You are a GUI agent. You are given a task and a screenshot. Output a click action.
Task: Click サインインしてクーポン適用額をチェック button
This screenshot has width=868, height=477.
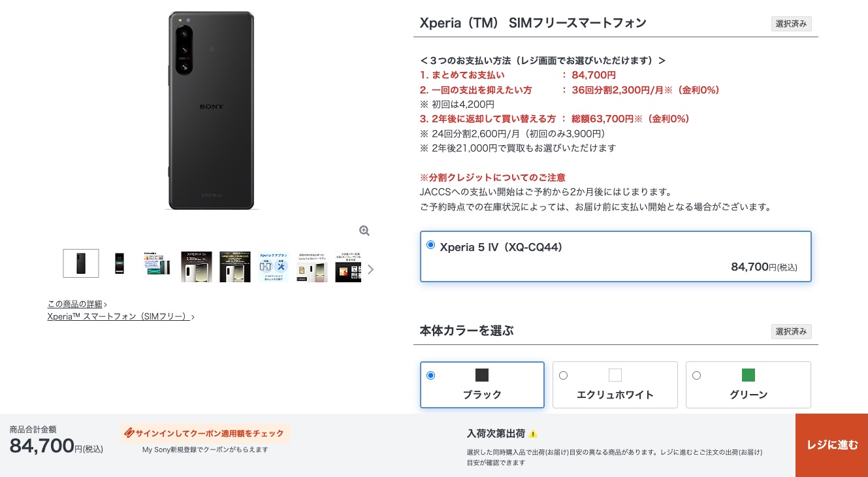pyautogui.click(x=205, y=433)
